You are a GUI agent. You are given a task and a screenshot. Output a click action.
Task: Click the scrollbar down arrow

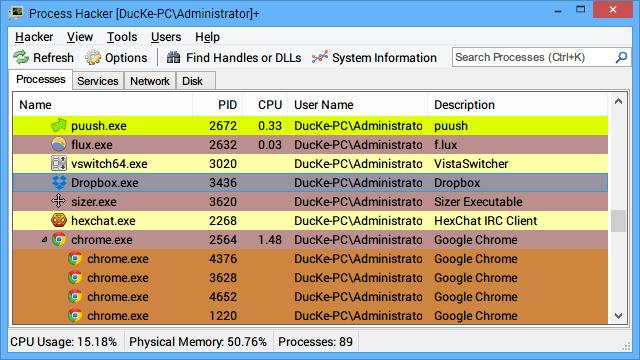point(618,316)
